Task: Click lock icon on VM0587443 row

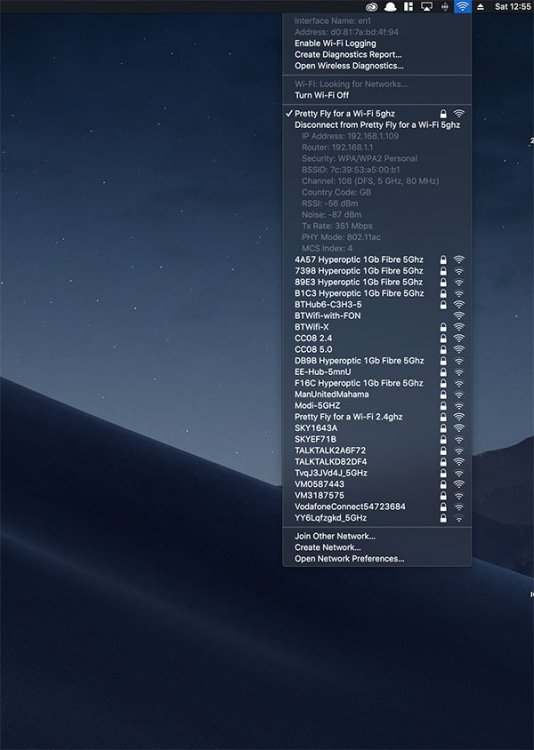Action: tap(443, 485)
